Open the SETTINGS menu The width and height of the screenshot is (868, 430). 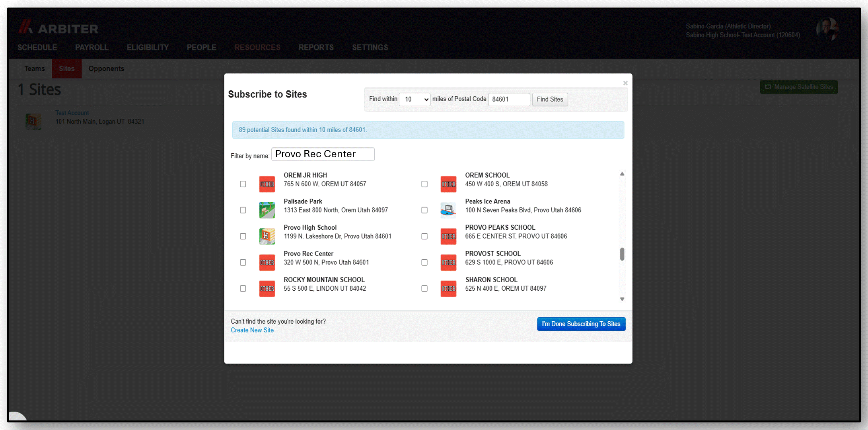pos(370,47)
